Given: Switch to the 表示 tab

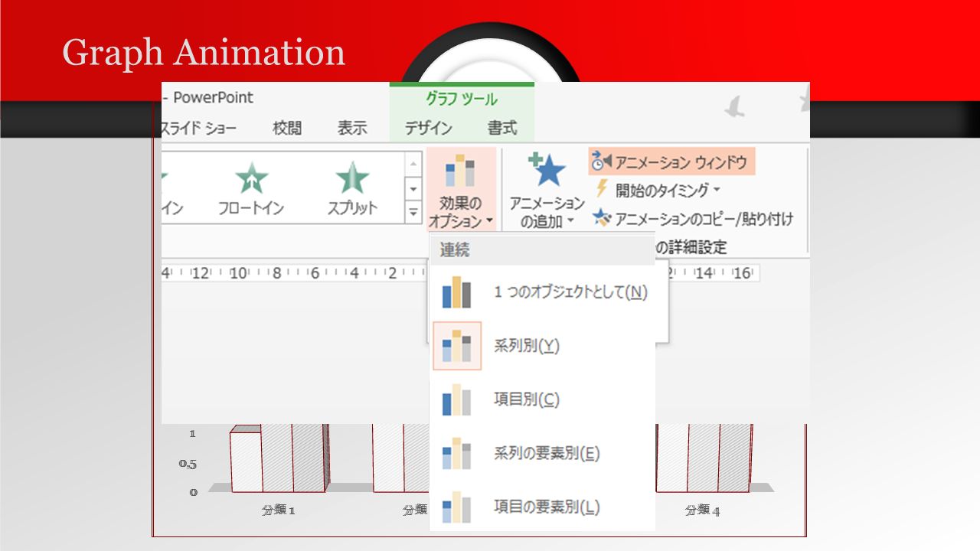Looking at the screenshot, I should [352, 129].
